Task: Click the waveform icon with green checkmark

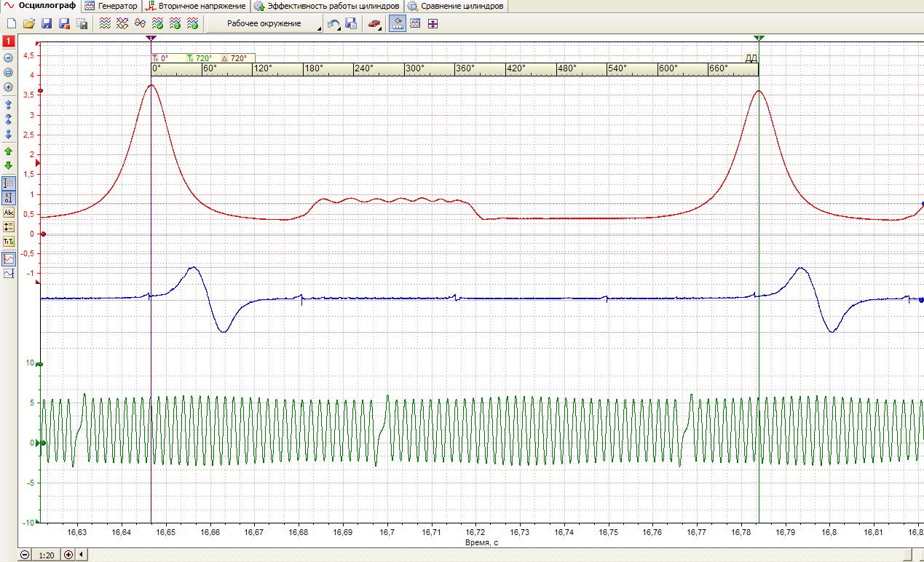Action: (x=158, y=24)
